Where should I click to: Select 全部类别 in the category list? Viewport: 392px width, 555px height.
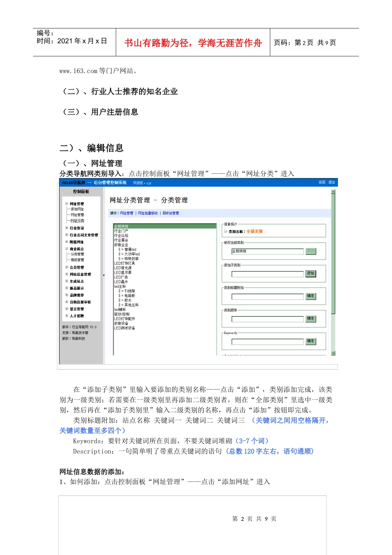coord(165,226)
